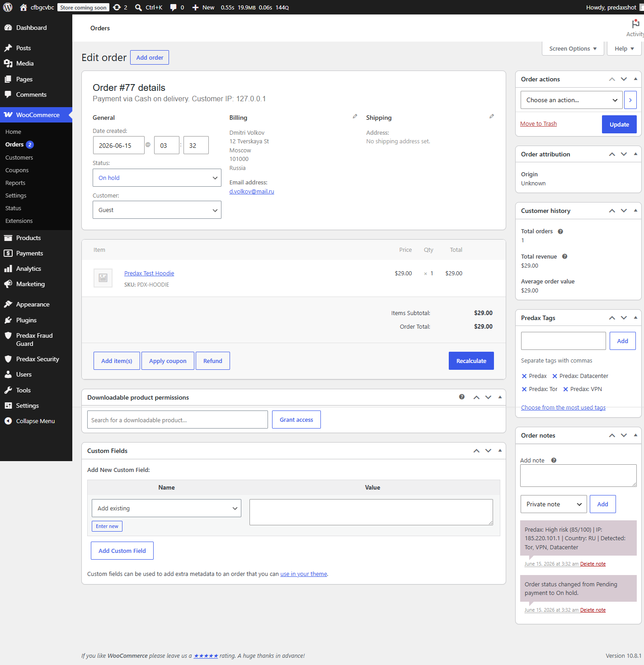Click Grant access button
This screenshot has height=665, width=644.
click(296, 420)
